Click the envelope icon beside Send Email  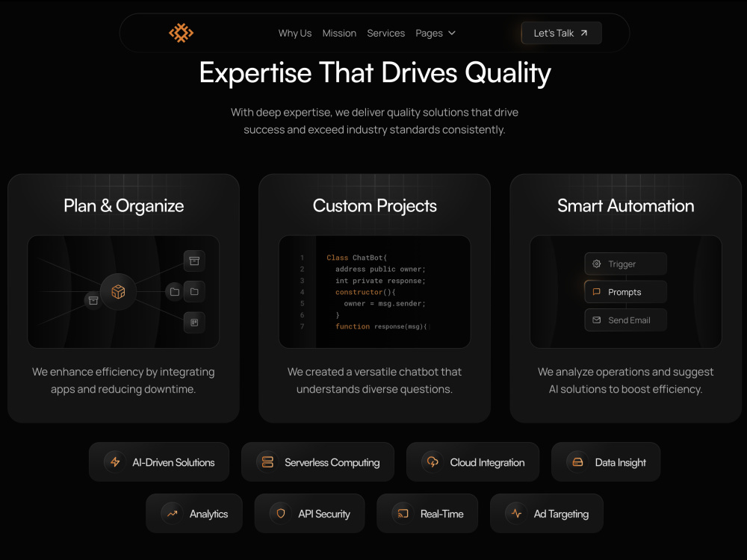click(596, 320)
